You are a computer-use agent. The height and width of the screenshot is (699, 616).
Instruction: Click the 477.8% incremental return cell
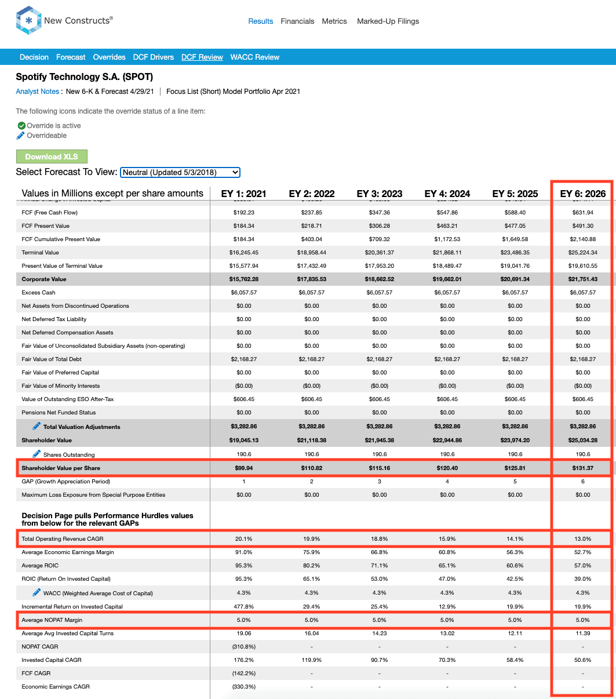[x=244, y=607]
